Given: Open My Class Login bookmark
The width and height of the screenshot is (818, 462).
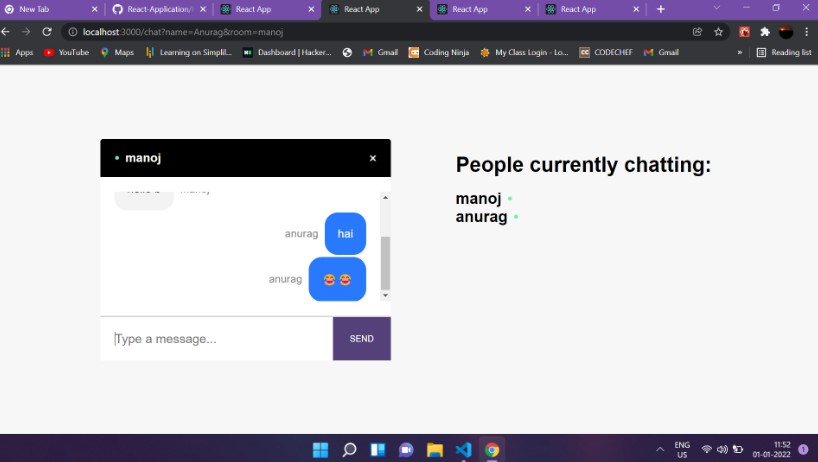Looking at the screenshot, I should tap(524, 52).
